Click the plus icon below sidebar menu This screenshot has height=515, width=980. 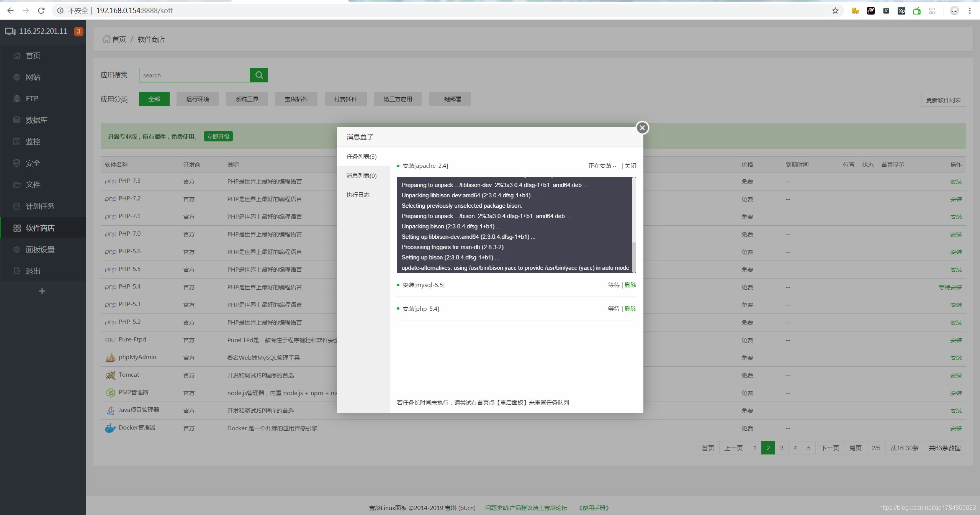click(42, 291)
